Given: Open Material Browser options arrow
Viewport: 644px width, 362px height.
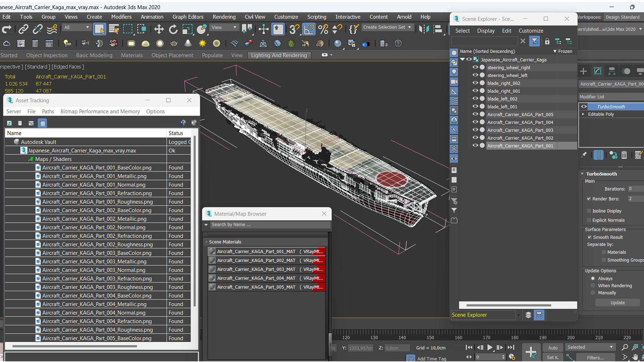Looking at the screenshot, I should point(206,225).
